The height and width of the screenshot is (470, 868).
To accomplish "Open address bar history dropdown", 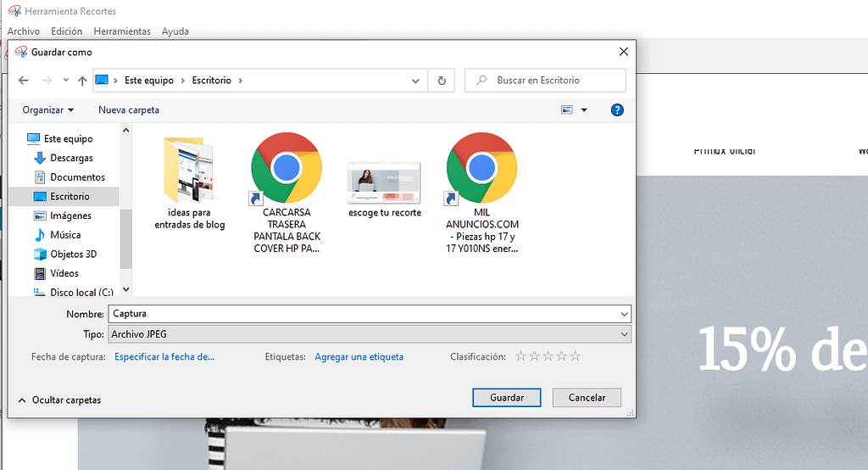I will point(415,81).
